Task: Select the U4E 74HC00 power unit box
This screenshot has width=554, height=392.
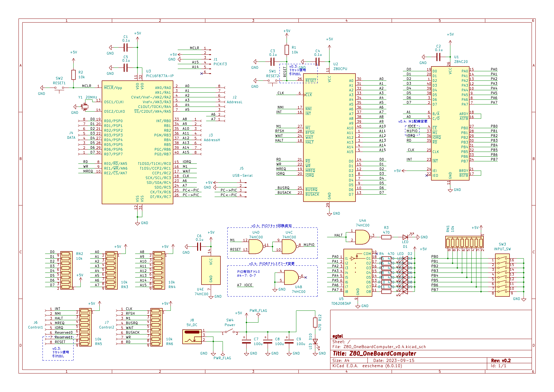Action: (x=211, y=270)
